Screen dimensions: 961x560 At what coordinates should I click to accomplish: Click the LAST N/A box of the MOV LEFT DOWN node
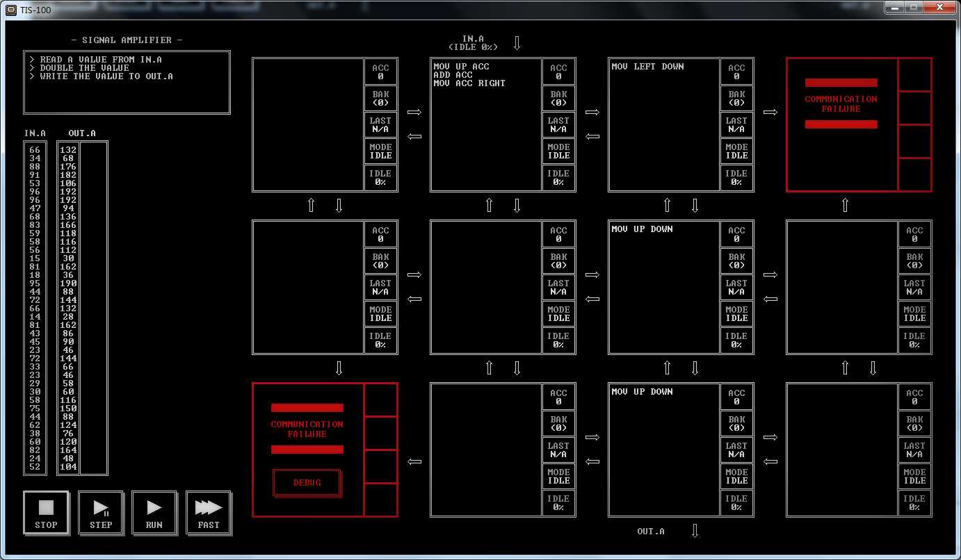pyautogui.click(x=737, y=124)
